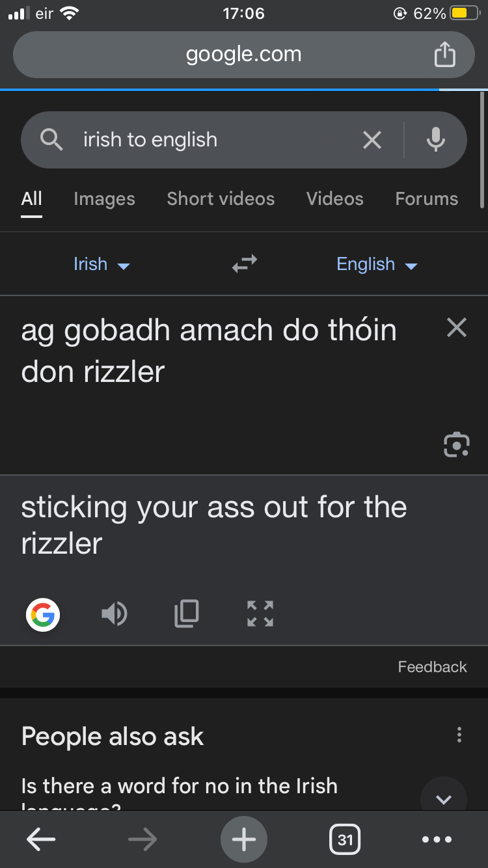Open the Irish source language dropdown

102,264
